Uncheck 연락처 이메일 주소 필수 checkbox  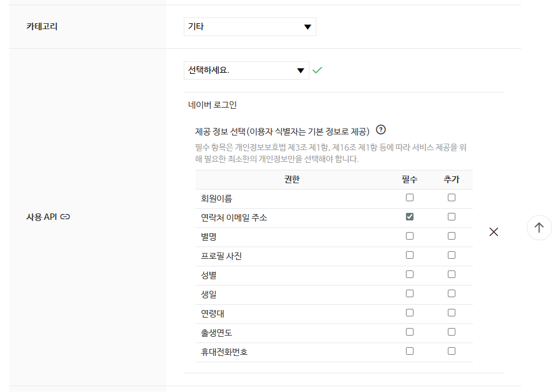(410, 217)
